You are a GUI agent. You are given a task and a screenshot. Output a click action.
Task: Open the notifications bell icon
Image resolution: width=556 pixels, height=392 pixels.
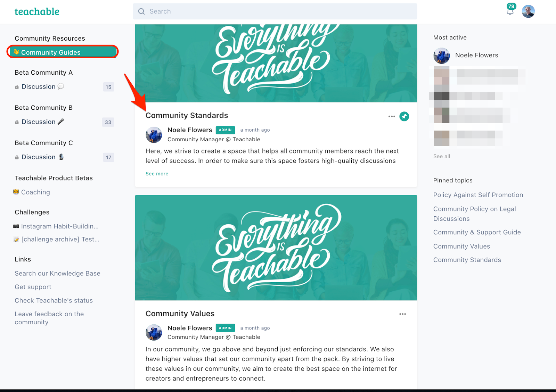(510, 11)
